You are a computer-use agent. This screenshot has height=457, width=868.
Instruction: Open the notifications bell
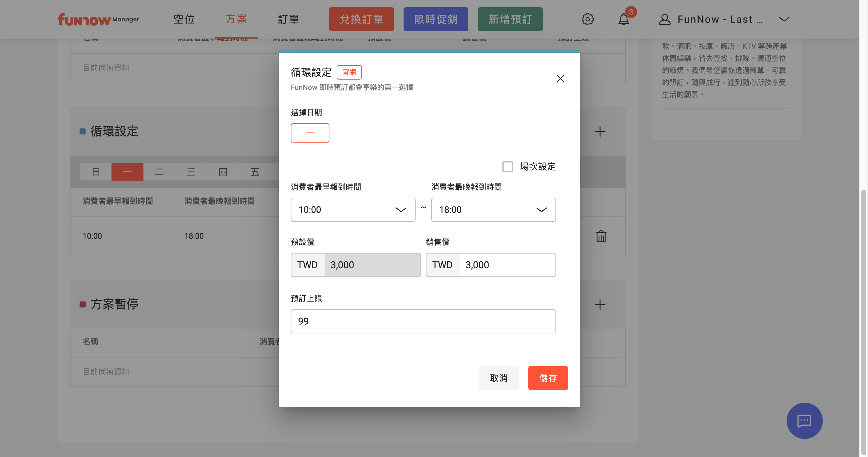point(623,19)
